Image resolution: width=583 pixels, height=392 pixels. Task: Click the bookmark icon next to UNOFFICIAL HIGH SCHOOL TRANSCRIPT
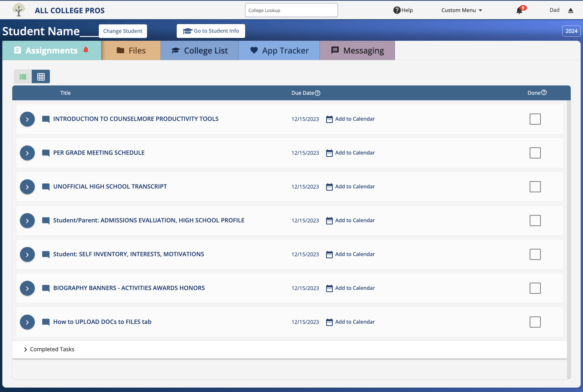coord(45,187)
